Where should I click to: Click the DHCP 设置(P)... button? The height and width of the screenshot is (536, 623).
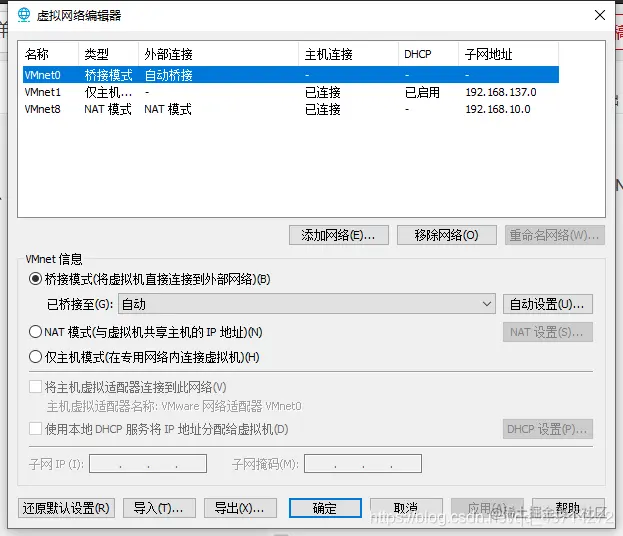coord(548,429)
